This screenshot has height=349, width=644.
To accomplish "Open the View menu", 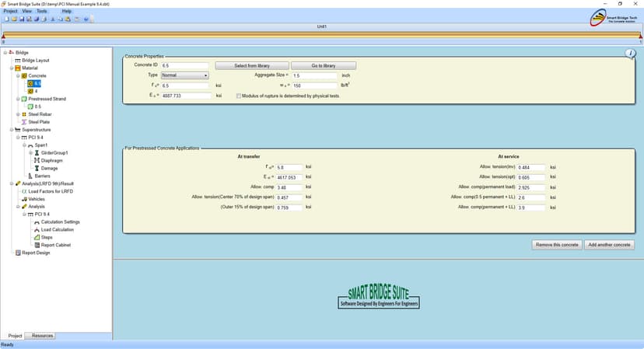I will pyautogui.click(x=27, y=11).
